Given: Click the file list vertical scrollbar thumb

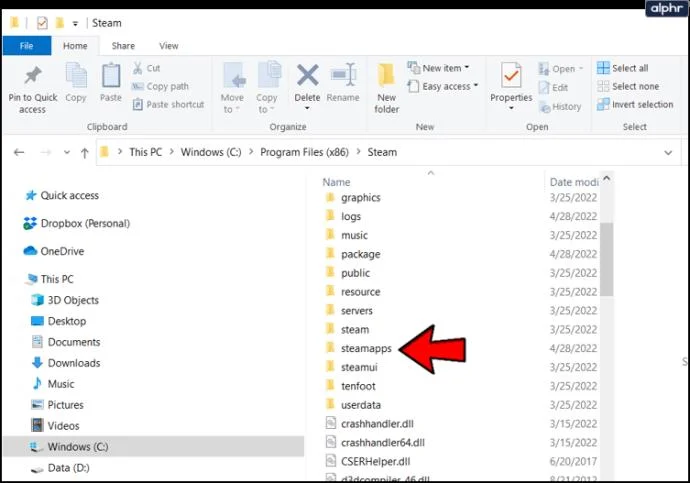Looking at the screenshot, I should [x=607, y=259].
